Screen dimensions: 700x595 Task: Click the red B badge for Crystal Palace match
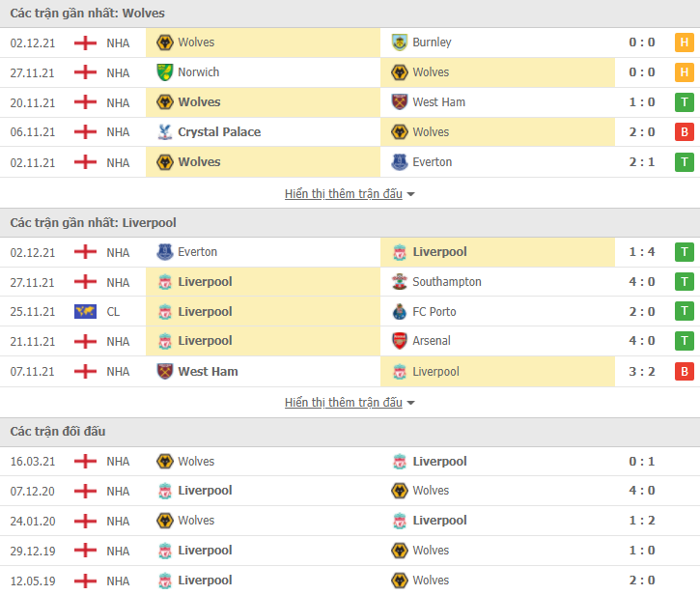tap(684, 132)
